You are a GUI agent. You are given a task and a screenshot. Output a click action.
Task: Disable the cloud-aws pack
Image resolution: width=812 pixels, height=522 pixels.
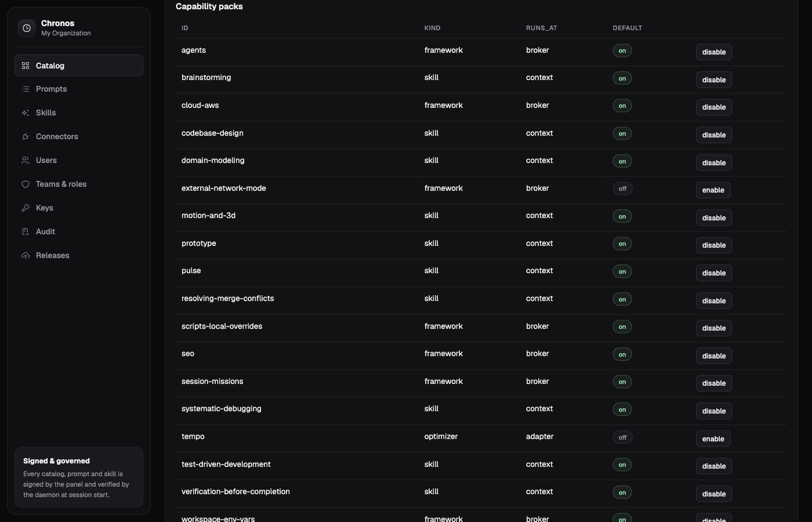click(714, 107)
